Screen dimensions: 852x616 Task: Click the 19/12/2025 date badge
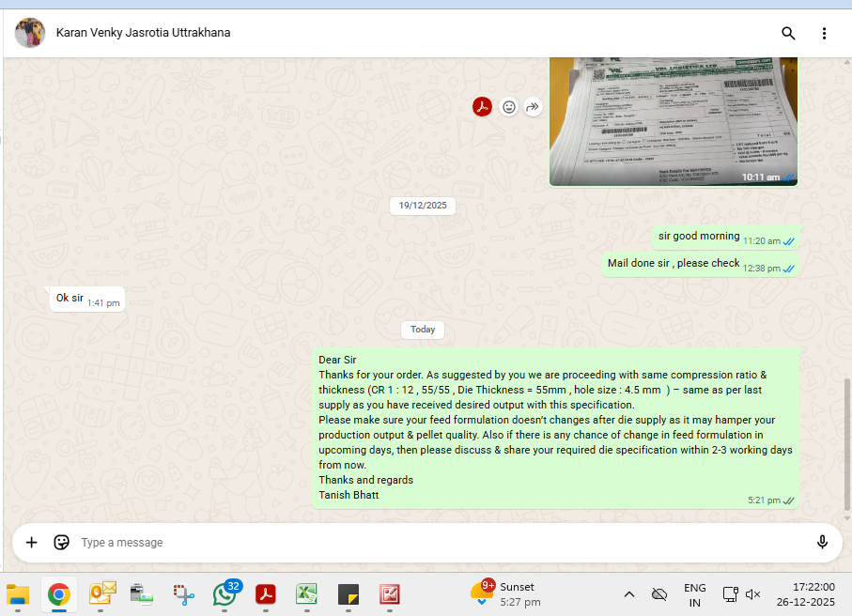coord(423,205)
